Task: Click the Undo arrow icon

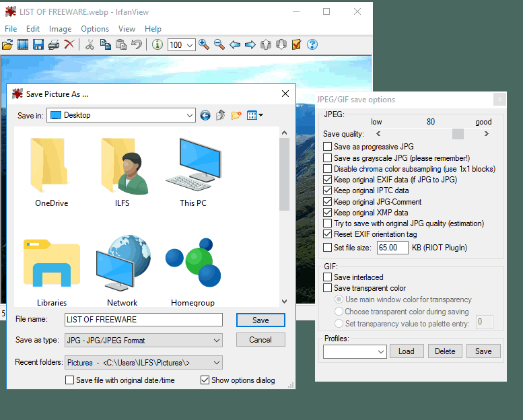Action: tap(137, 44)
